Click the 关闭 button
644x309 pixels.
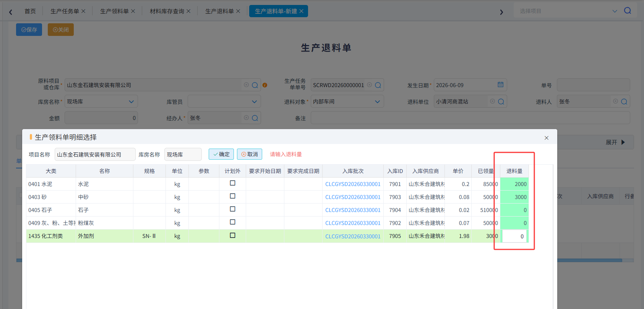[61, 29]
